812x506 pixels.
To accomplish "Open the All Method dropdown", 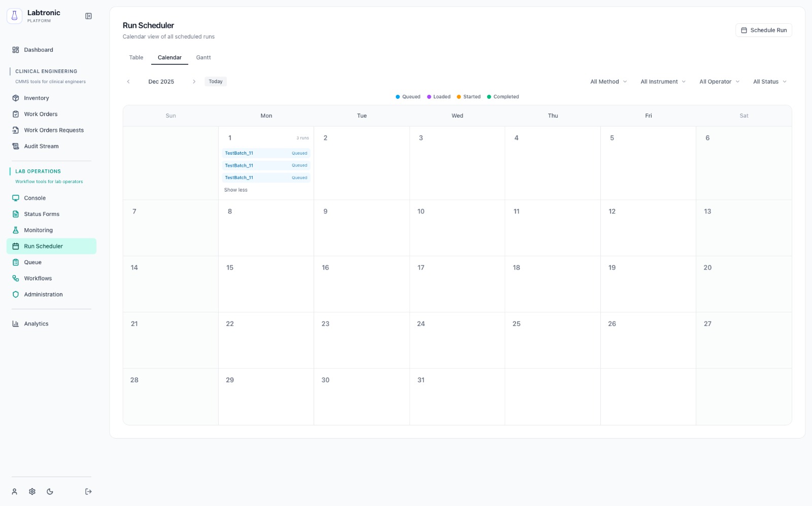I will tap(608, 82).
